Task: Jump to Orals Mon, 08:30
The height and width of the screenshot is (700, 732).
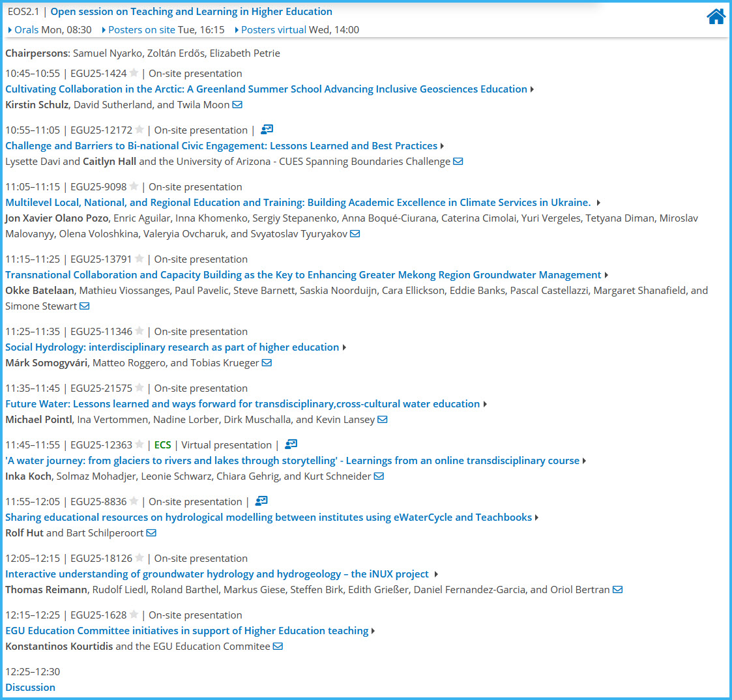Action: click(x=26, y=30)
